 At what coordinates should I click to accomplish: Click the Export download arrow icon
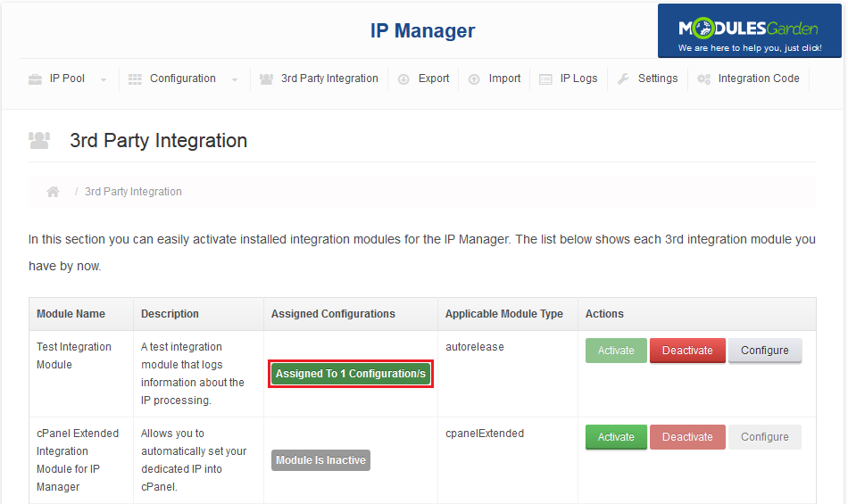pyautogui.click(x=403, y=79)
